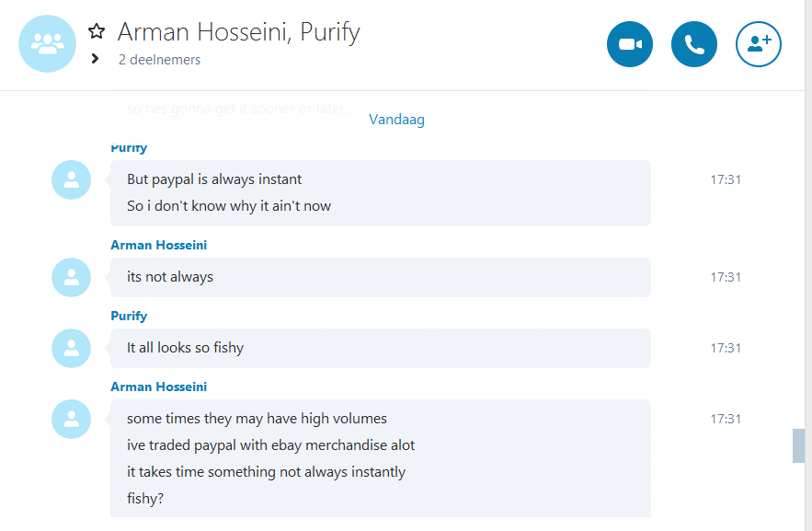Select the message 'It all looks so fishy'
This screenshot has height=531, width=812.
pyautogui.click(x=185, y=348)
